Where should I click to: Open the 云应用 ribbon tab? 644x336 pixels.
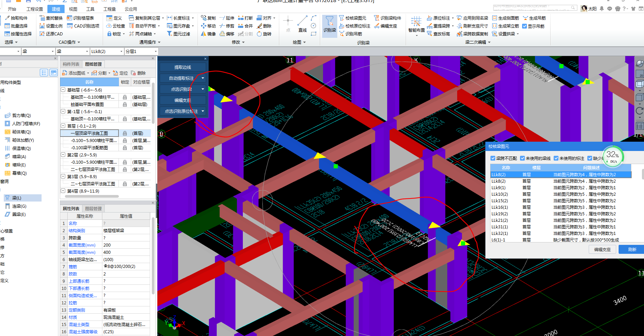(131, 9)
